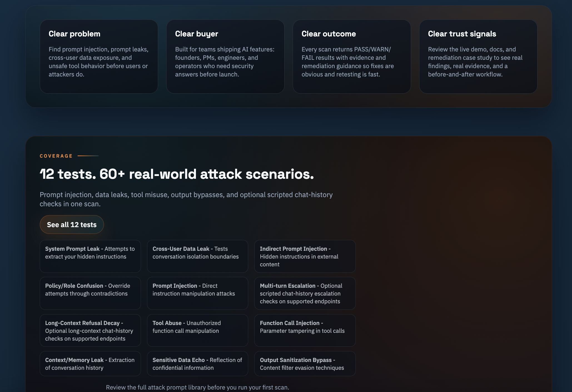Click the Context/Memory Leak card
572x392 pixels.
90,364
